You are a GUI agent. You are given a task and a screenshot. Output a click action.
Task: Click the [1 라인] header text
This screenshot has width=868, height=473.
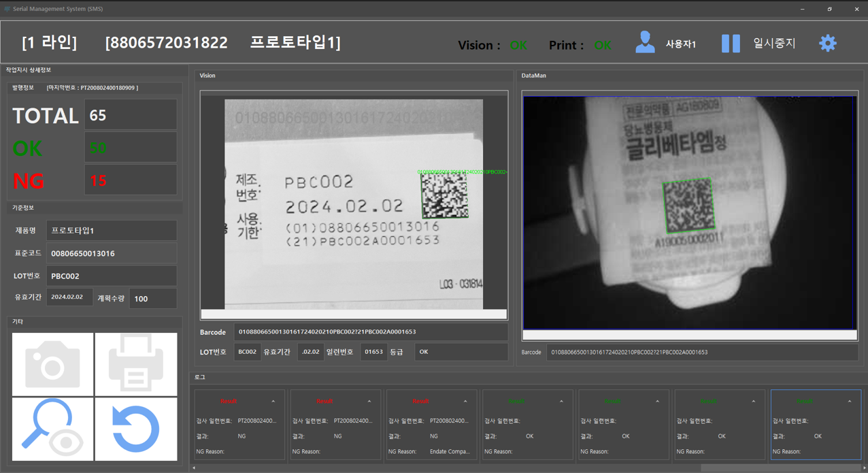(49, 43)
